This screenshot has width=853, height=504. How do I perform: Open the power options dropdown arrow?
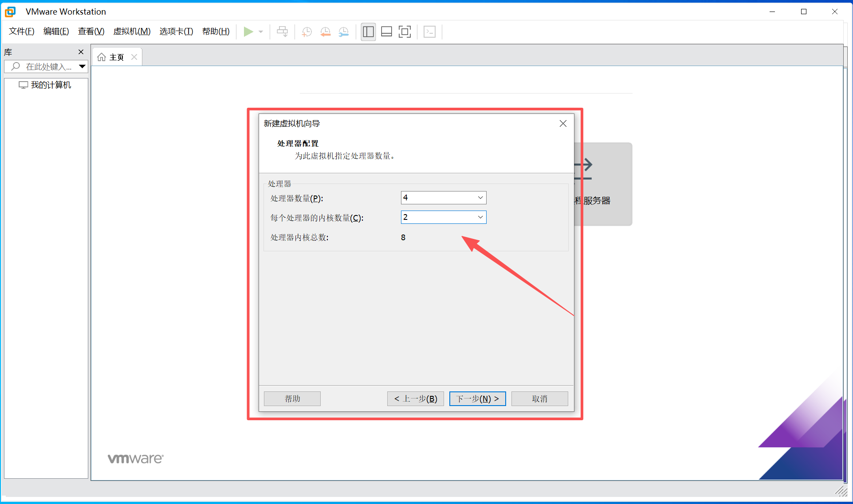261,31
